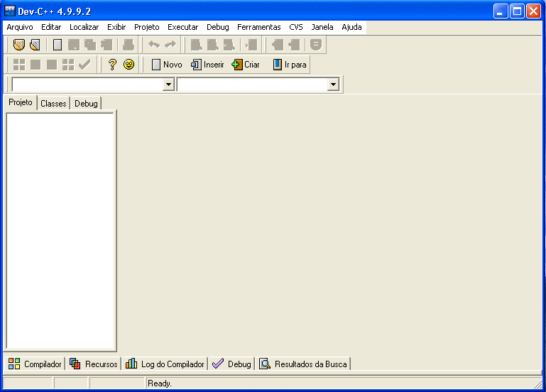Switch to the Classes tab
The height and width of the screenshot is (392, 546).
pyautogui.click(x=53, y=104)
